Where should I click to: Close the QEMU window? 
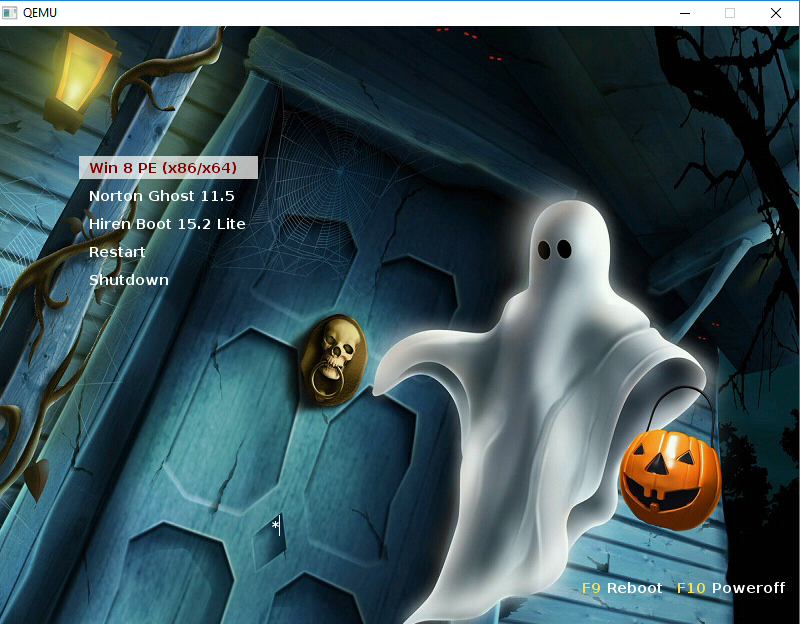coord(776,13)
